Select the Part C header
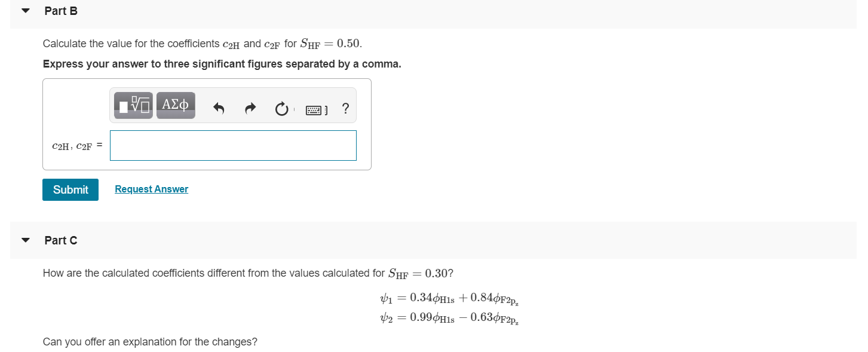 click(x=60, y=240)
